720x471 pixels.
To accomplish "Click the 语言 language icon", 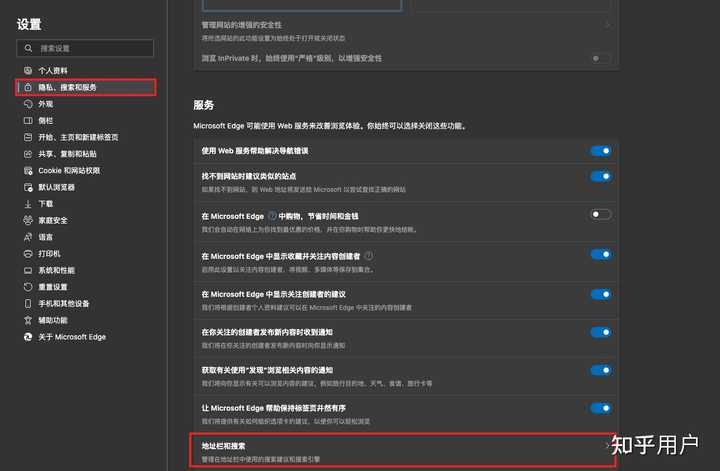I will click(28, 237).
